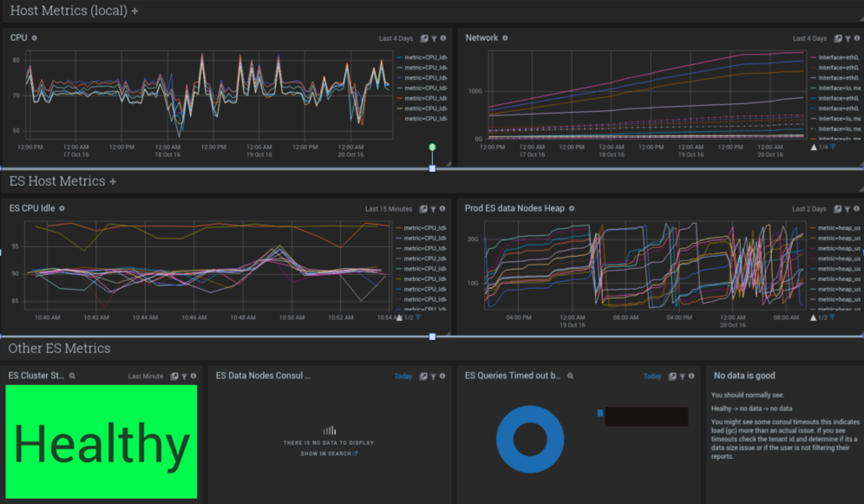The width and height of the screenshot is (864, 504).
Task: Go to next ES CPU Idle legend page
Action: [418, 317]
